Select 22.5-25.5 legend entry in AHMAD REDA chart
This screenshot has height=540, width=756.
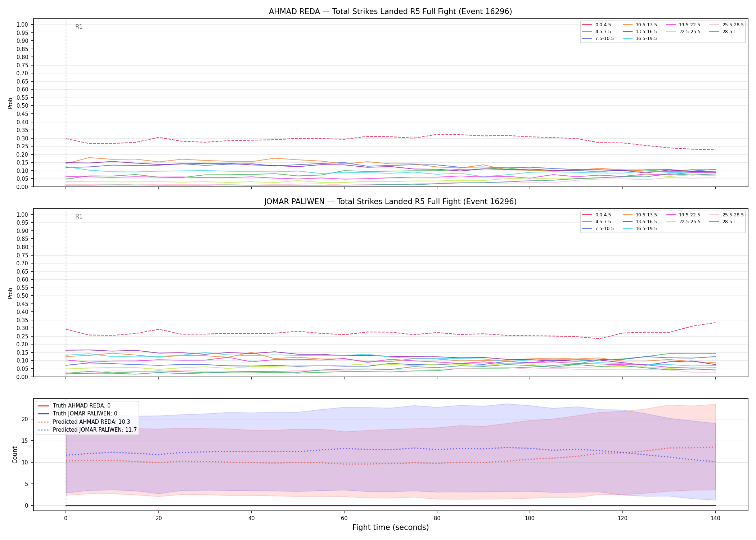coord(683,32)
